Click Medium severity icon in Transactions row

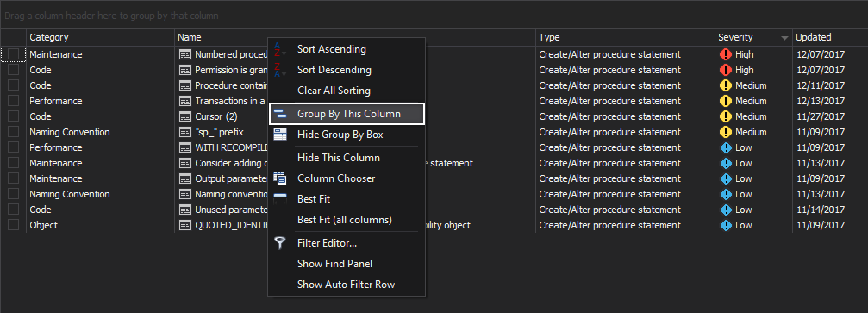[725, 101]
